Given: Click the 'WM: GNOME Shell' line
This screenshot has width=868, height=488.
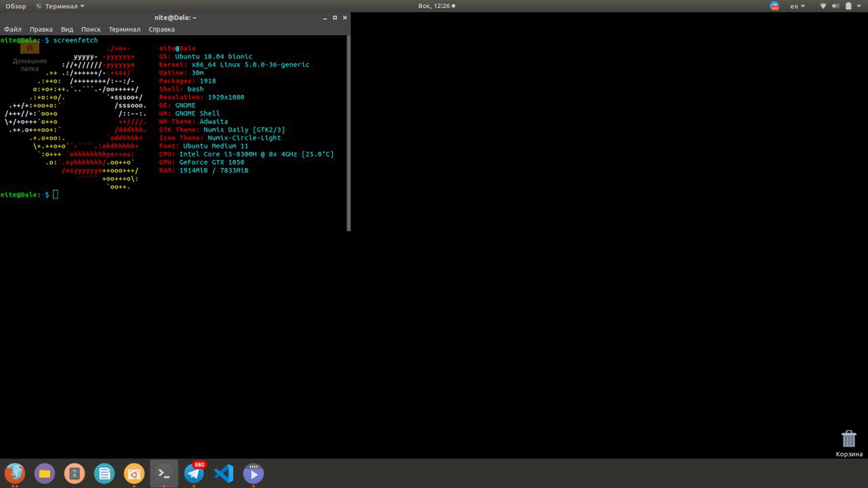Looking at the screenshot, I should (190, 114).
